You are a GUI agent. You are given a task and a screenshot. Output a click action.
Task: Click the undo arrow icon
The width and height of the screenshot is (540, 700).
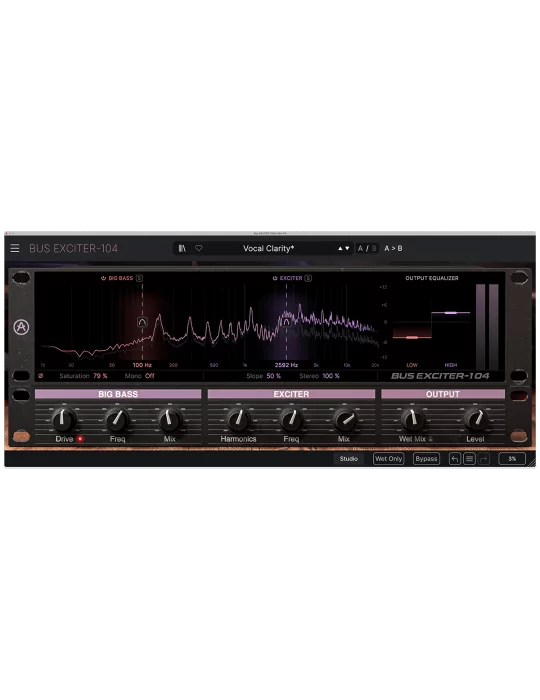(454, 459)
